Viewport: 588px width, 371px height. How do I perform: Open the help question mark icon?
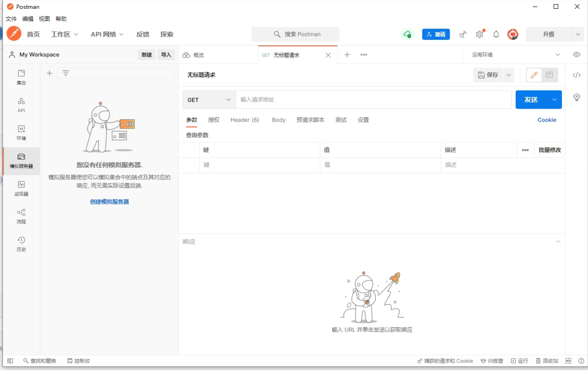581,361
